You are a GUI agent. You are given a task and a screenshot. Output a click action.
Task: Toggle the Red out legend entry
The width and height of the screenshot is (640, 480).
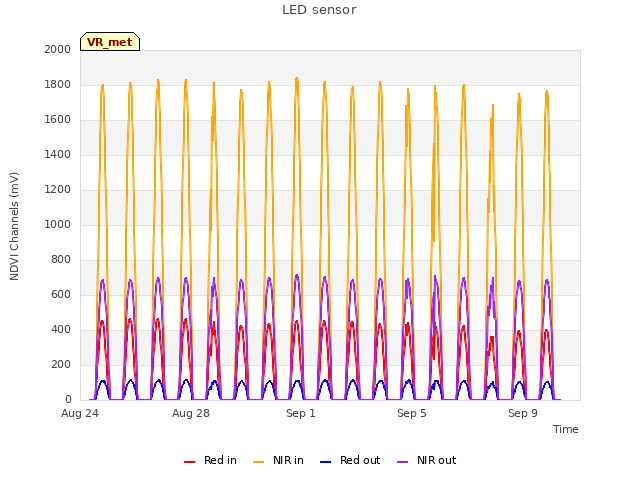tap(350, 460)
